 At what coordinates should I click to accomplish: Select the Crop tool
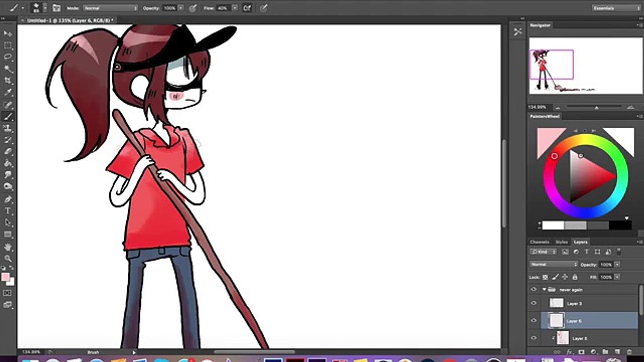coord(8,80)
